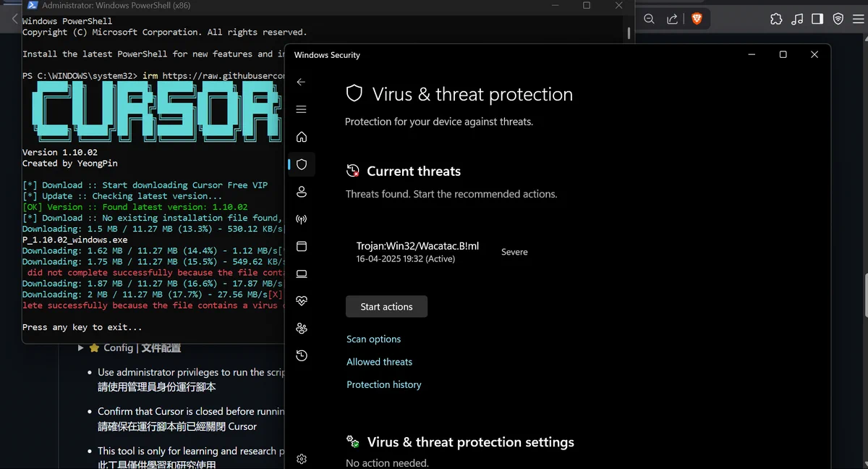This screenshot has height=469, width=868.
Task: Open Protection history clock icon in sidebar
Action: (x=302, y=355)
